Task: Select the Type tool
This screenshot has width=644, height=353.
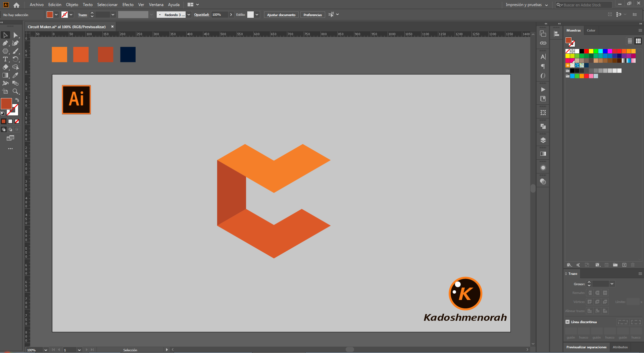Action: [x=5, y=59]
